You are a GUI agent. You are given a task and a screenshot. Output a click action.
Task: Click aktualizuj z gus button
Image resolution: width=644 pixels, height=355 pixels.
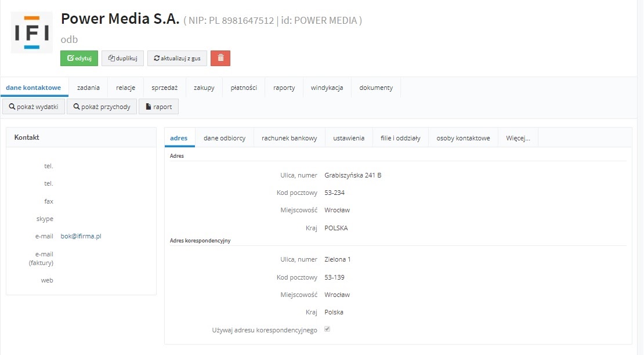pos(178,58)
